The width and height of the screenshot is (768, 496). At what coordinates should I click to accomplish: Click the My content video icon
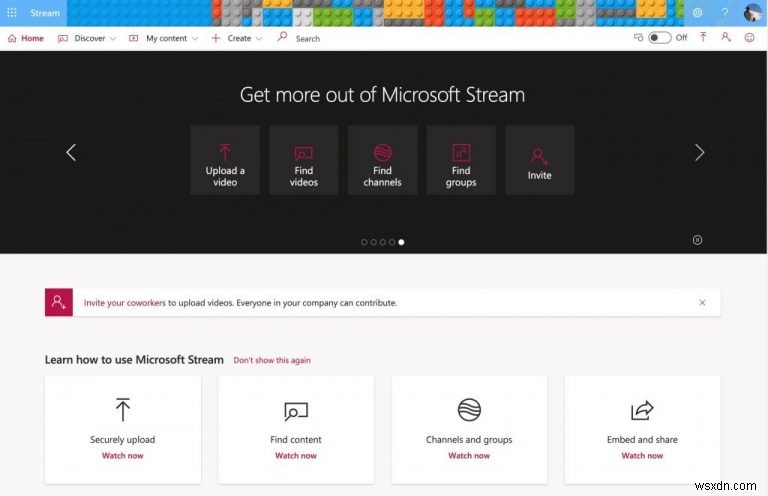click(133, 38)
